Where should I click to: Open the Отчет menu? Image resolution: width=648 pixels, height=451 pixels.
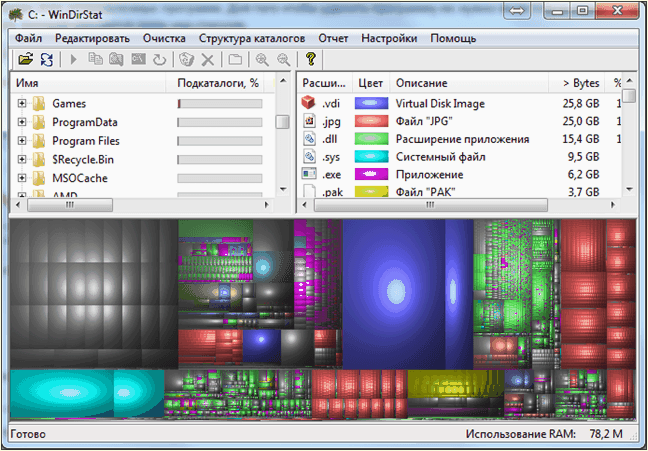(x=333, y=38)
